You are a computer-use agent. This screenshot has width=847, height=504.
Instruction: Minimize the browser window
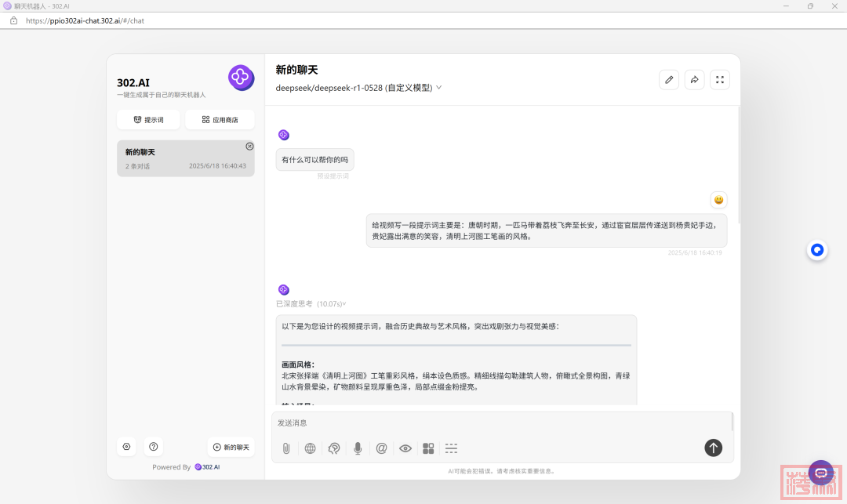click(786, 6)
